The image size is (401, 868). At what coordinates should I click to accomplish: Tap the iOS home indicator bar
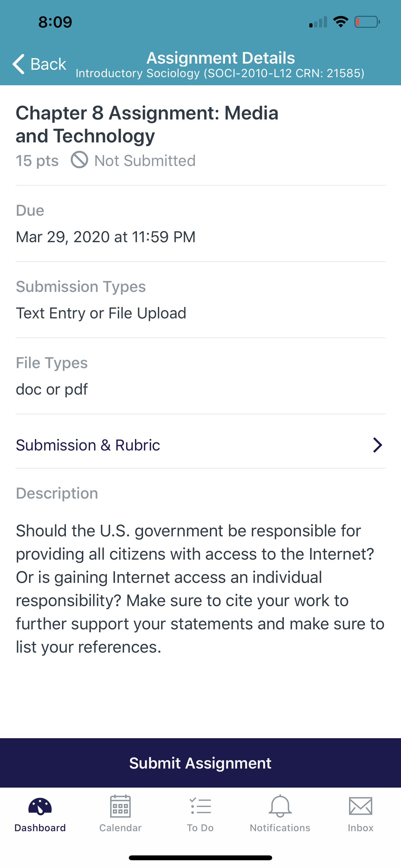click(x=200, y=858)
